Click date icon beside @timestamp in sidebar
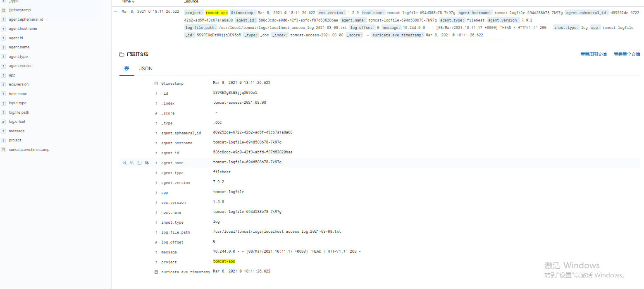 (3, 10)
